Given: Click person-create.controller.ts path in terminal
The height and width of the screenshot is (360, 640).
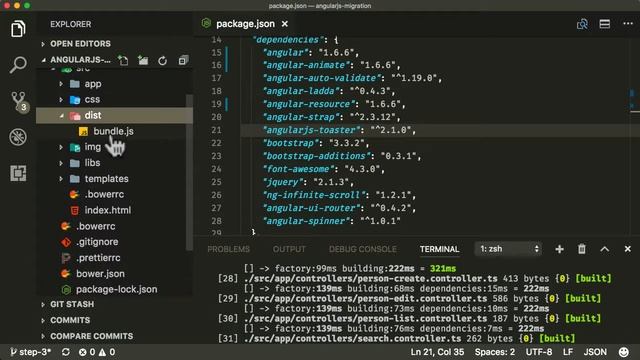Looking at the screenshot, I should (x=371, y=279).
